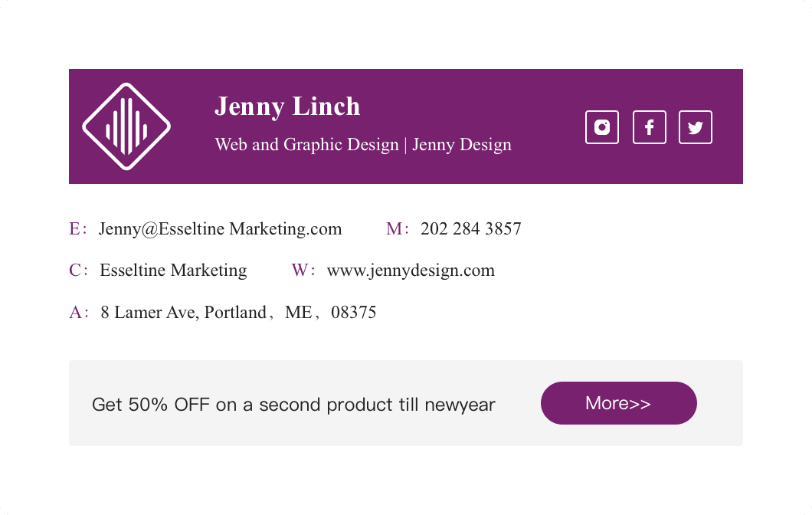Viewport: 812px width, 515px height.
Task: Click the Jenny@Esseltine Marketing.com email address
Action: pos(220,229)
